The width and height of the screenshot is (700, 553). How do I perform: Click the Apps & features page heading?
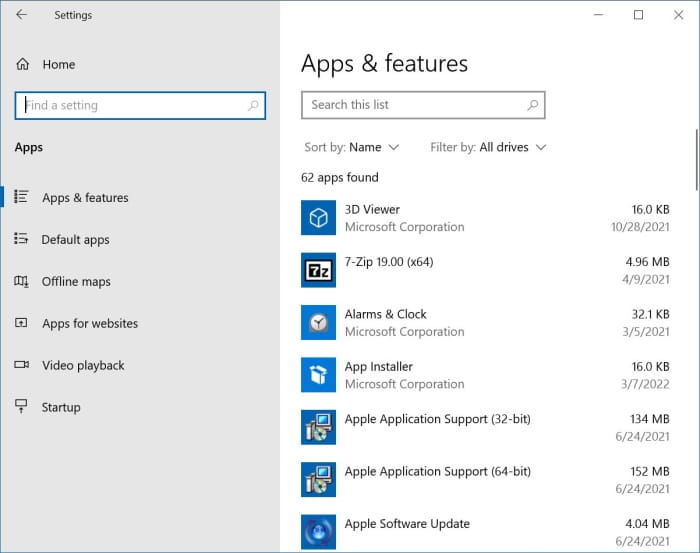[x=384, y=63]
